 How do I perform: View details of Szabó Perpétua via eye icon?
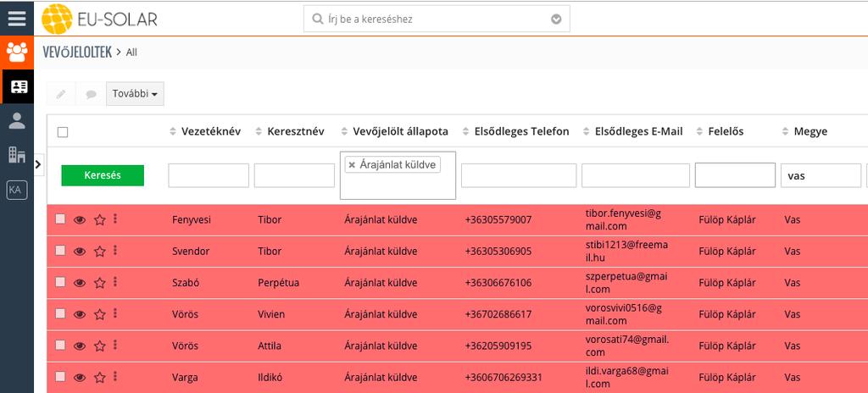[80, 283]
